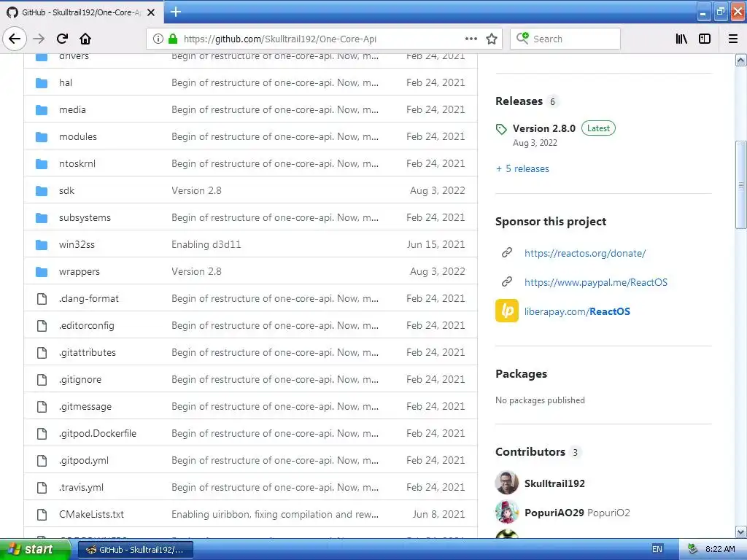This screenshot has height=560, width=747.
Task: Open the CMakeLists.txt file
Action: 91,515
